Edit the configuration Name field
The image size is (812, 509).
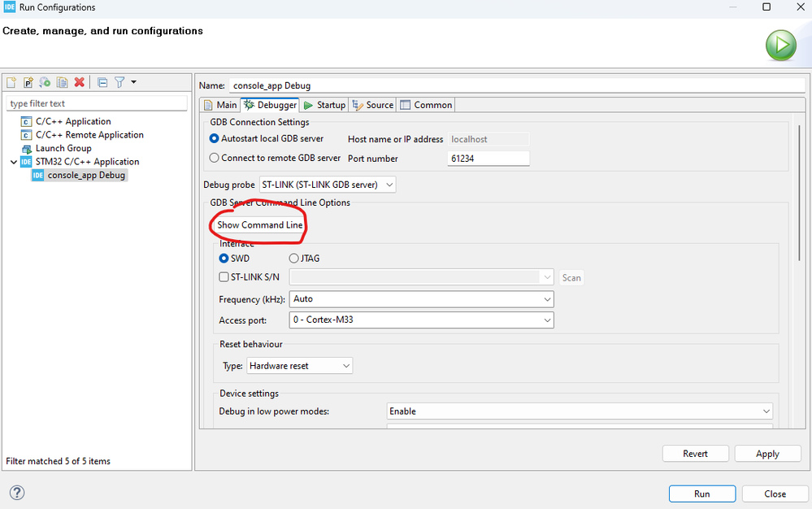[517, 85]
